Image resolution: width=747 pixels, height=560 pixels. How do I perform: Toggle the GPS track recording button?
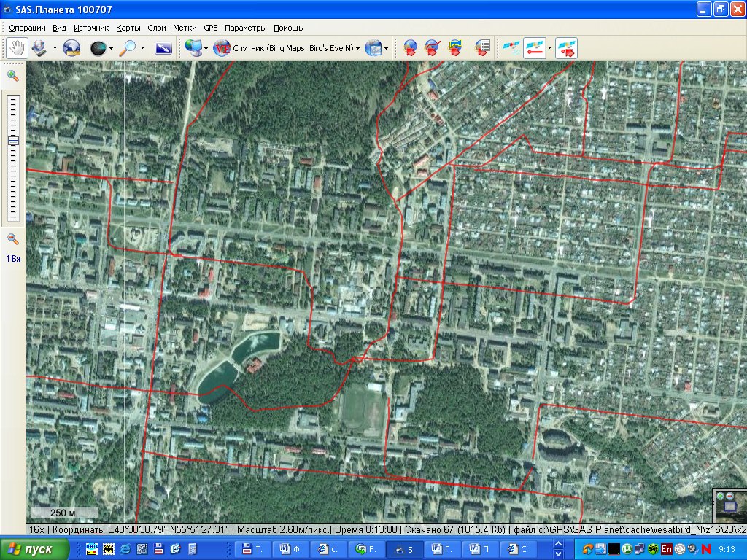535,48
